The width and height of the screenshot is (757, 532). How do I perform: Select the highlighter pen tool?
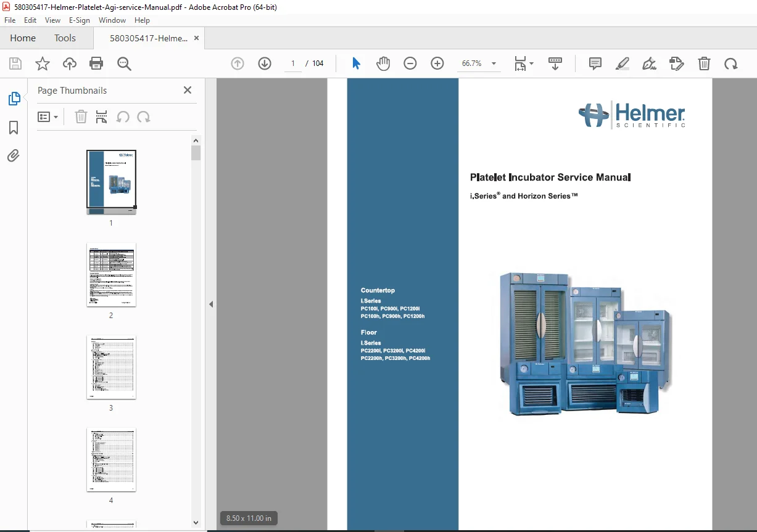[x=623, y=63]
